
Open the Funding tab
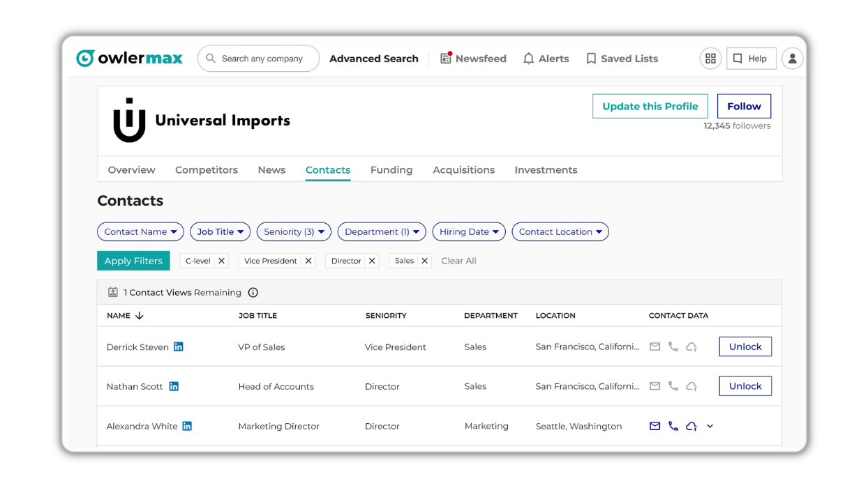(391, 170)
